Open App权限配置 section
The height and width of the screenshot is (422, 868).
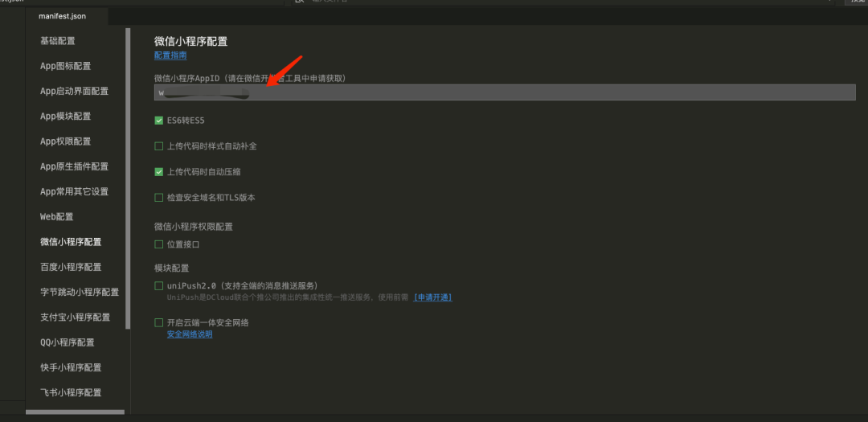65,141
